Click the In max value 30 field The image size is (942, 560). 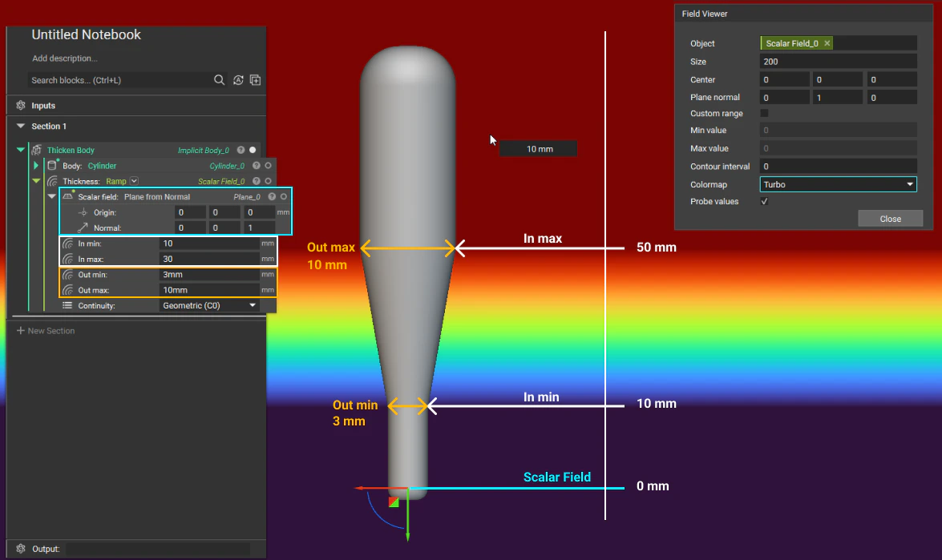pyautogui.click(x=209, y=259)
